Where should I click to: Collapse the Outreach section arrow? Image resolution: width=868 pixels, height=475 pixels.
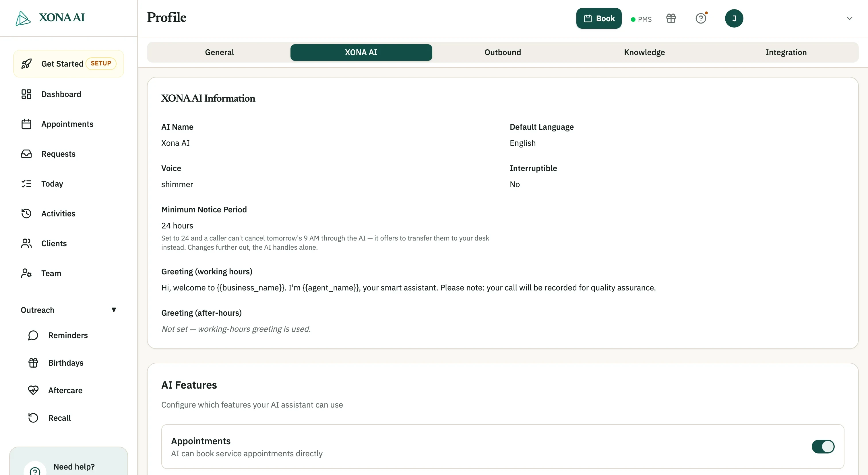click(114, 310)
